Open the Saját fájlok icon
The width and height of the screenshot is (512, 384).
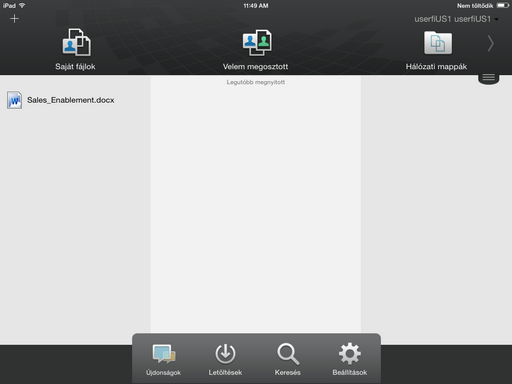coord(76,42)
